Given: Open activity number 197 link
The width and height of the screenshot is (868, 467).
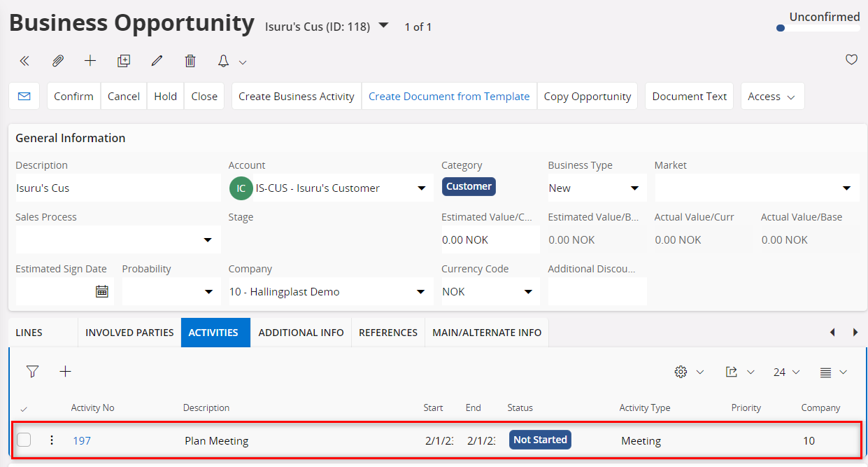Looking at the screenshot, I should (x=82, y=440).
